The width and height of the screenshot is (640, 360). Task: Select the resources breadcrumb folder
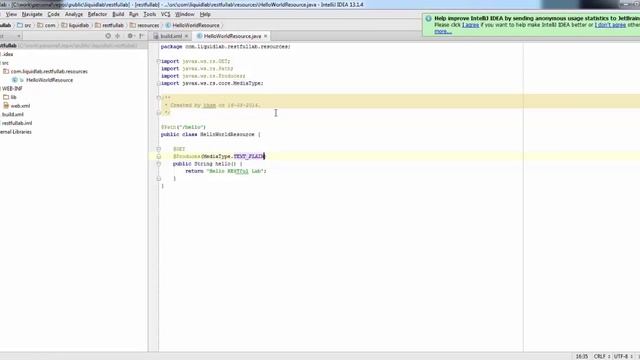(144, 25)
